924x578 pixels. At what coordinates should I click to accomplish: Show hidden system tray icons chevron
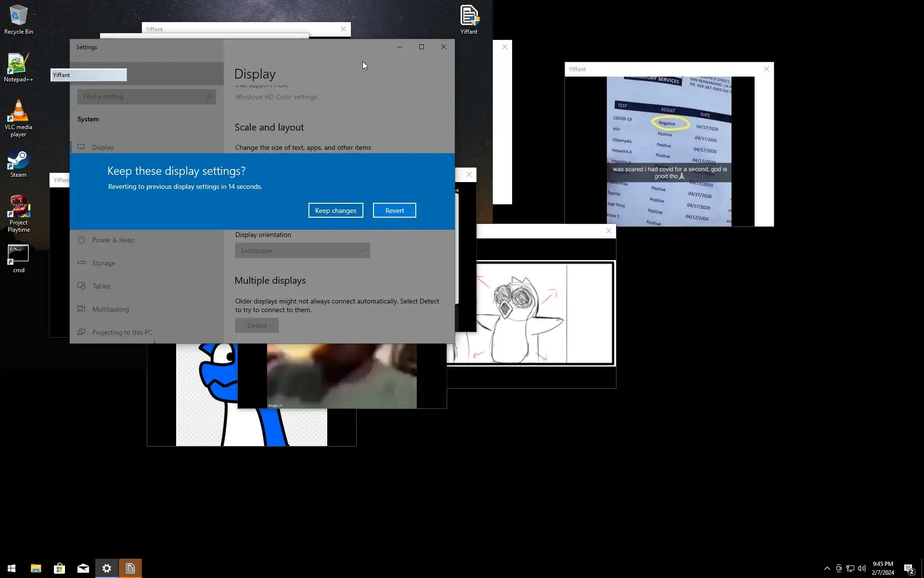tap(827, 568)
